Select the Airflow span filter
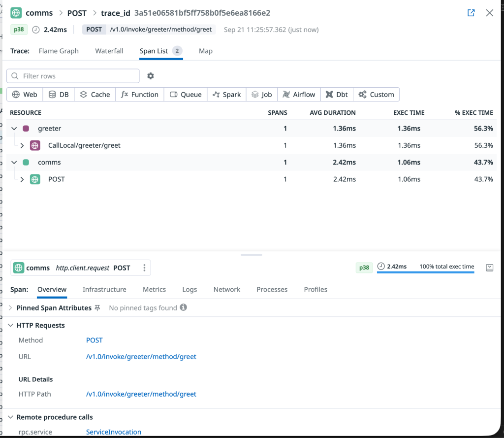Image resolution: width=504 pixels, height=438 pixels. [299, 94]
